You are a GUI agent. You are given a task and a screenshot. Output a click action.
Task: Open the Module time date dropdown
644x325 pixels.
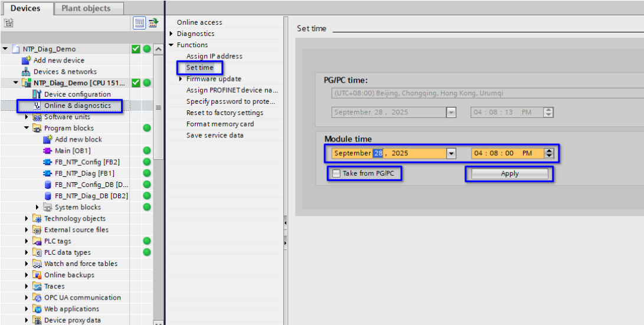[x=452, y=153]
